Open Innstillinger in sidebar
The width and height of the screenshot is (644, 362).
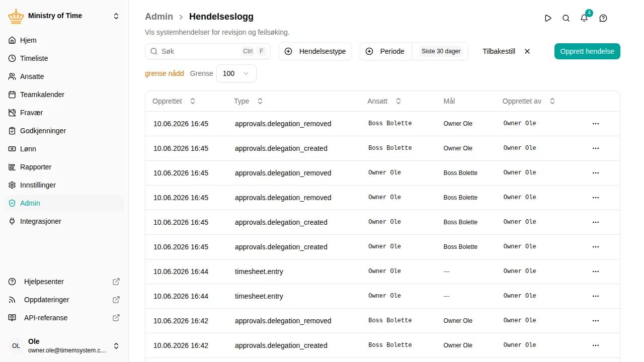(x=64, y=185)
